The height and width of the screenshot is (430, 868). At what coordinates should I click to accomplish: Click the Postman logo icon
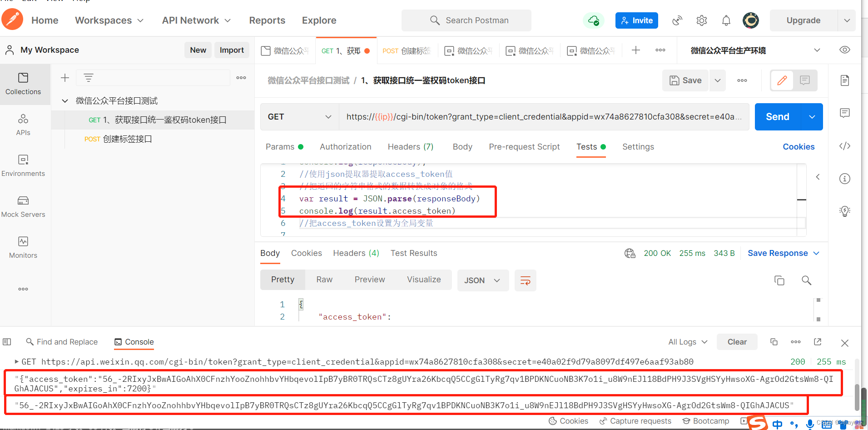pos(12,20)
